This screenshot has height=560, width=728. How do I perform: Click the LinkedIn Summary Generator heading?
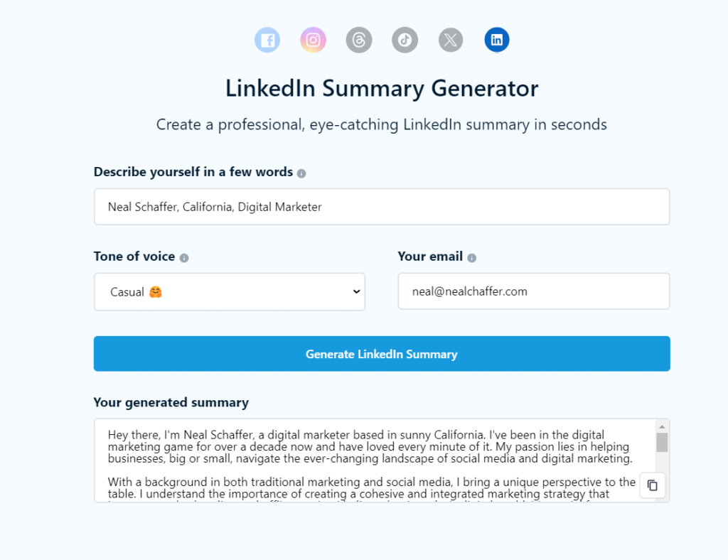382,88
